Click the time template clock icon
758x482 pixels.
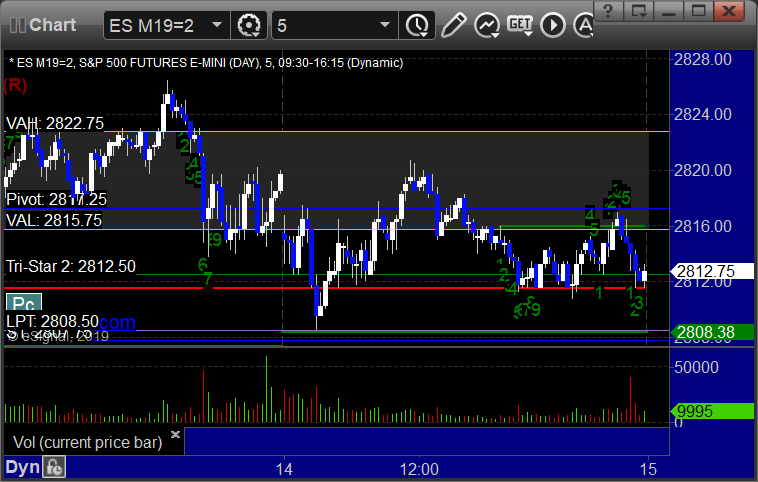[416, 24]
